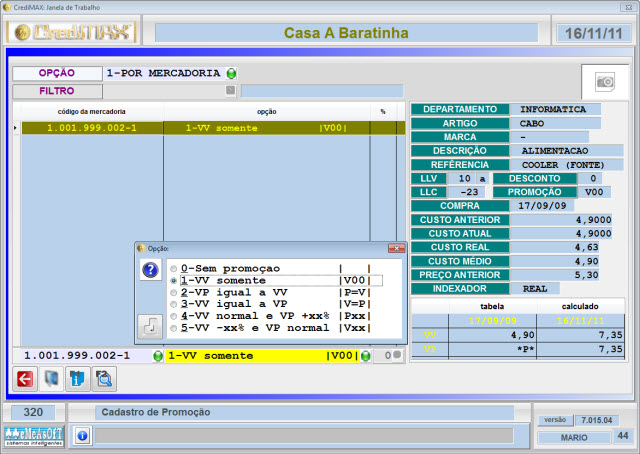
Task: Select '0-Sem promoçao' radio option
Action: (175, 269)
